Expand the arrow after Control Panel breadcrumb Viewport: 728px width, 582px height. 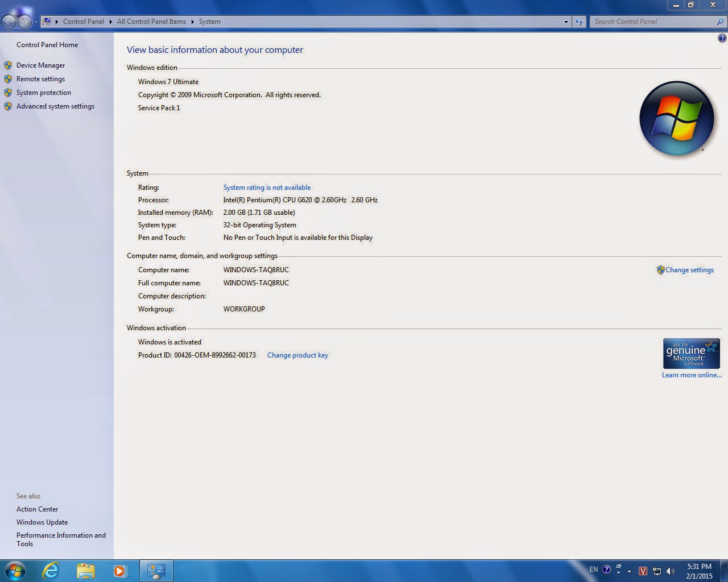click(x=110, y=22)
